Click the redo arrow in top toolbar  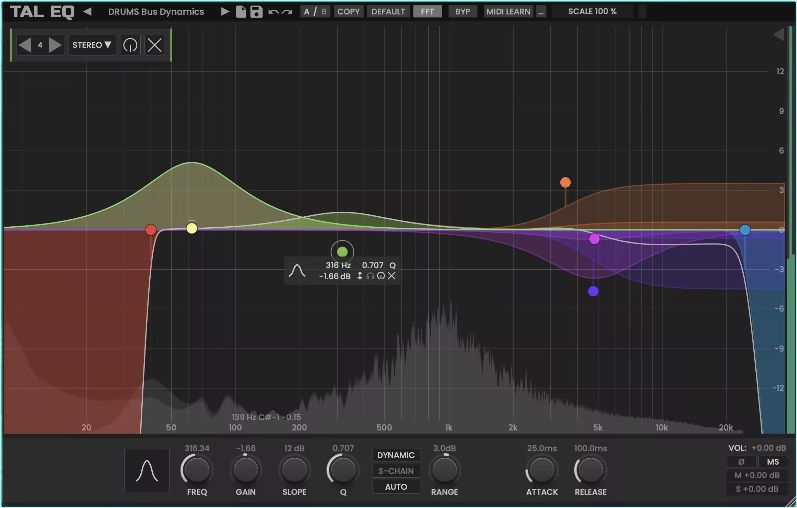click(287, 12)
